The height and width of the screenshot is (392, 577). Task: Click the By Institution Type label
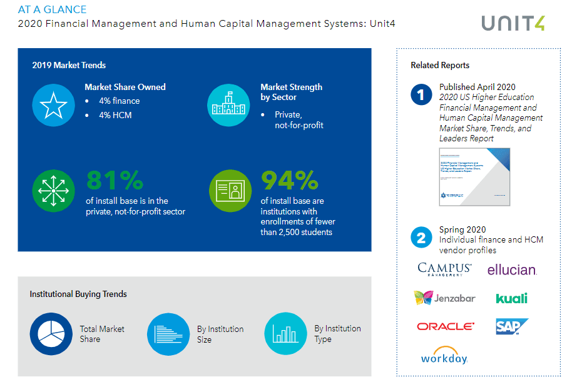click(337, 333)
